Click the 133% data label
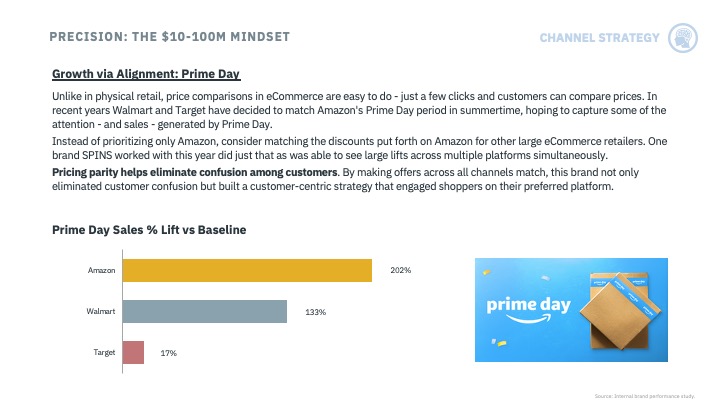 [315, 312]
